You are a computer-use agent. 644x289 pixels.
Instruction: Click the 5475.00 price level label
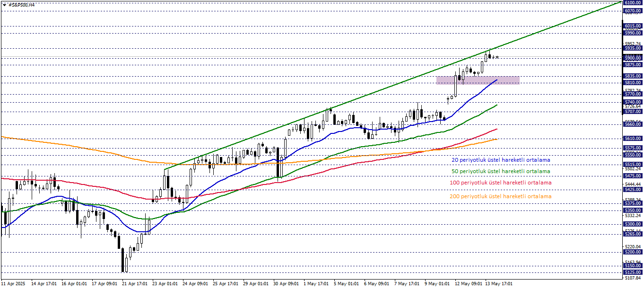[x=633, y=175]
